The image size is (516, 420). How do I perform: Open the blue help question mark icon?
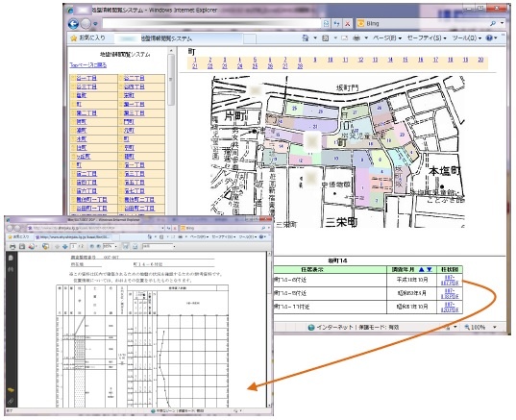pyautogui.click(x=489, y=38)
